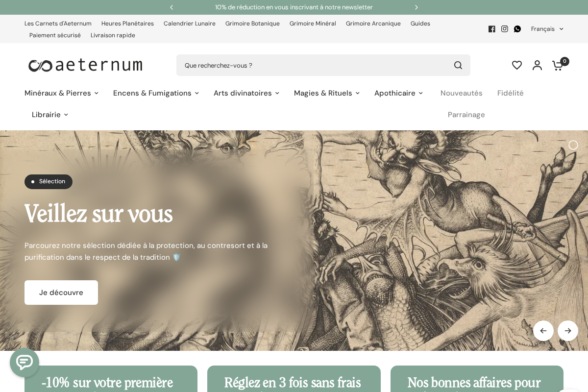Open the chat bubble widget
This screenshot has height=392, width=588.
(24, 363)
